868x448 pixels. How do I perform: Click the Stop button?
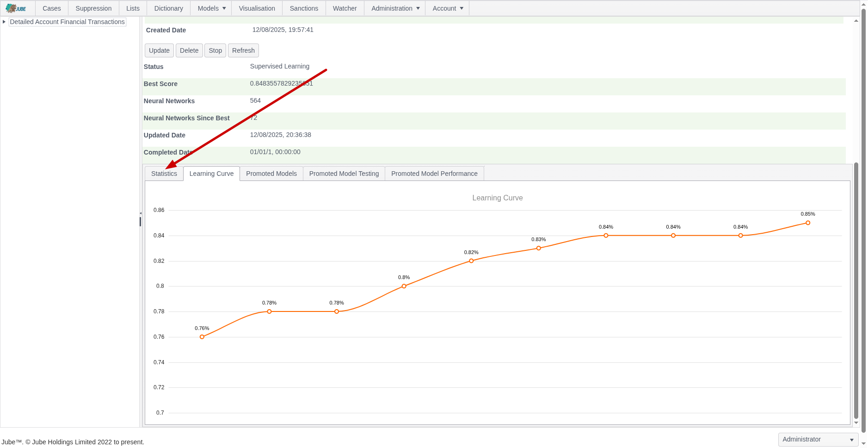pyautogui.click(x=215, y=50)
